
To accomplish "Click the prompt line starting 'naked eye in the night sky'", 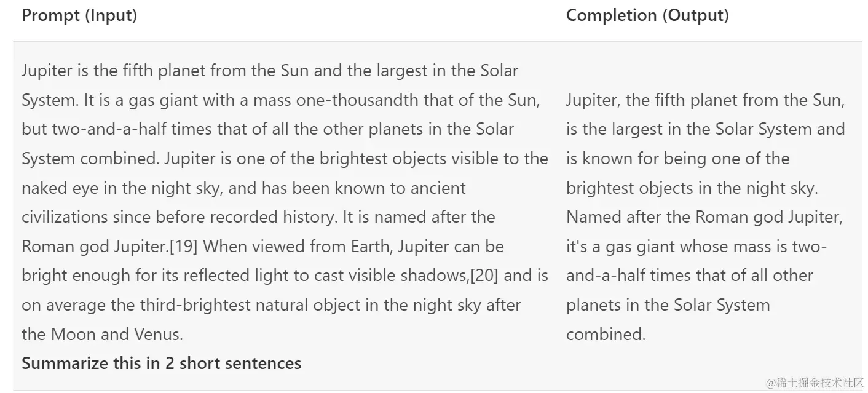I will point(243,188).
